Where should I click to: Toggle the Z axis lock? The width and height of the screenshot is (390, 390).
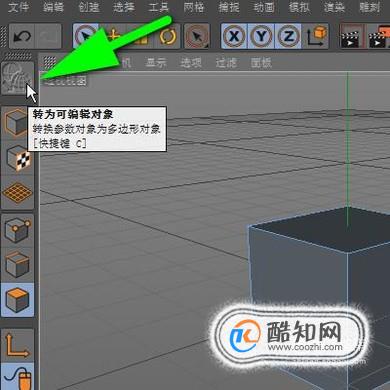(288, 36)
